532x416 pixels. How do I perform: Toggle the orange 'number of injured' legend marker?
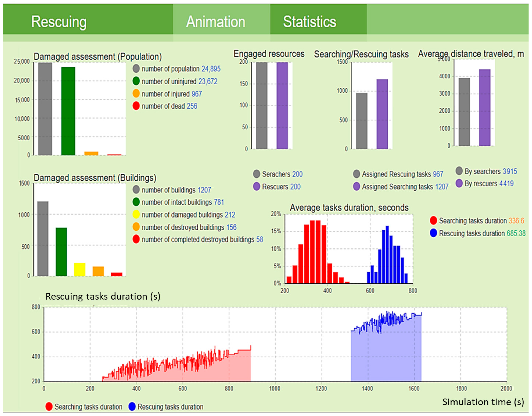click(136, 94)
